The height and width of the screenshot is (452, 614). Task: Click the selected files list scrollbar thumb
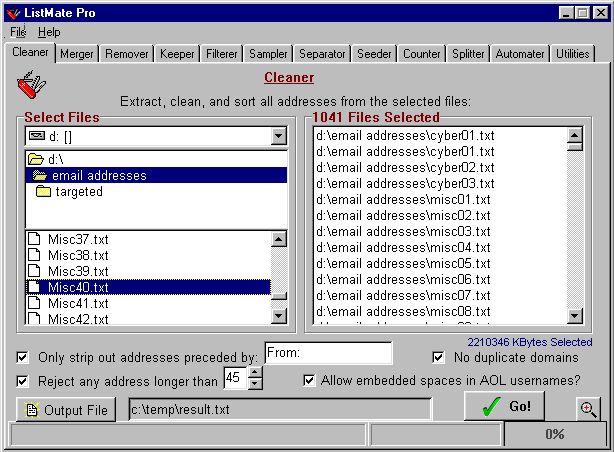(x=574, y=147)
